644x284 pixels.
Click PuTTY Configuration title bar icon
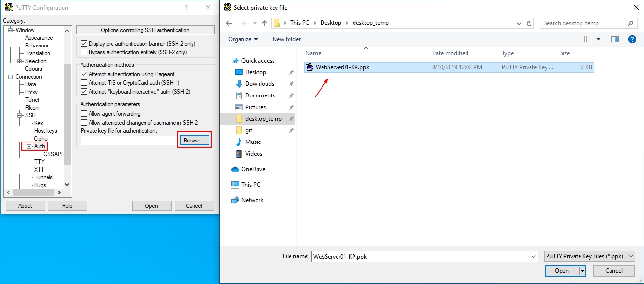(x=9, y=7)
